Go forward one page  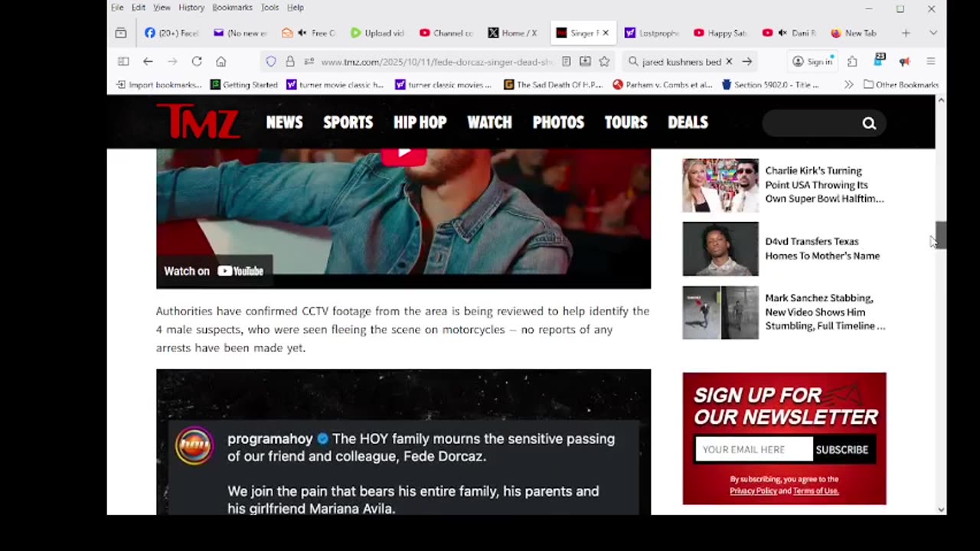tap(172, 61)
